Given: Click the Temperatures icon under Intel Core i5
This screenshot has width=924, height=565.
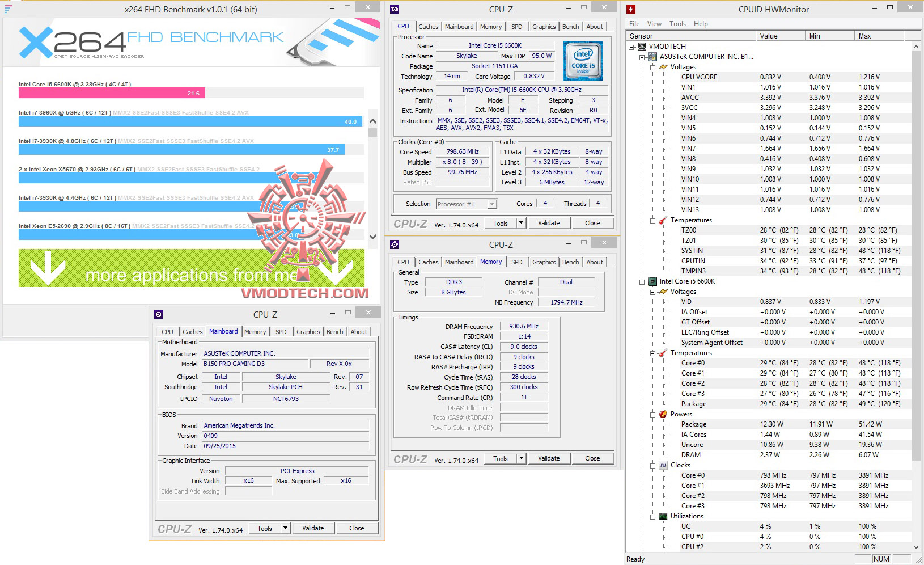Looking at the screenshot, I should [x=663, y=353].
